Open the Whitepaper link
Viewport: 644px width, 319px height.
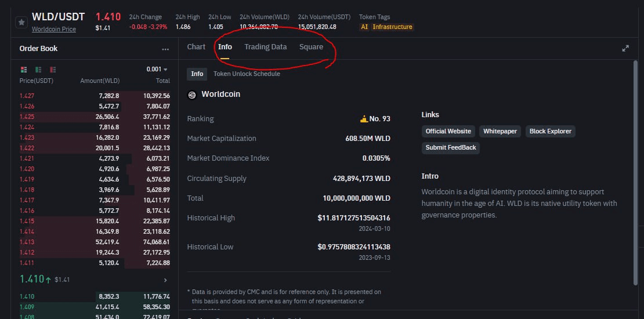coord(500,132)
